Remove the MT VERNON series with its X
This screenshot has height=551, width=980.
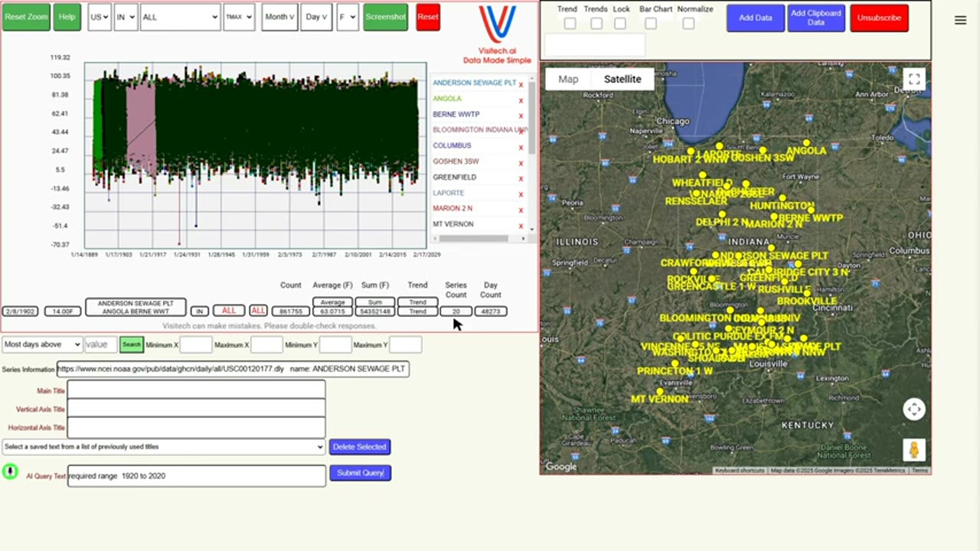pyautogui.click(x=521, y=226)
